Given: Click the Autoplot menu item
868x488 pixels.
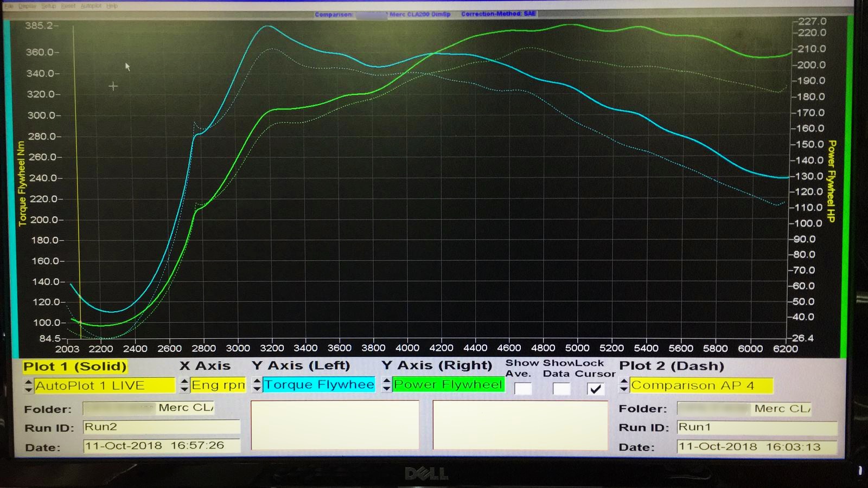Looking at the screenshot, I should point(91,6).
